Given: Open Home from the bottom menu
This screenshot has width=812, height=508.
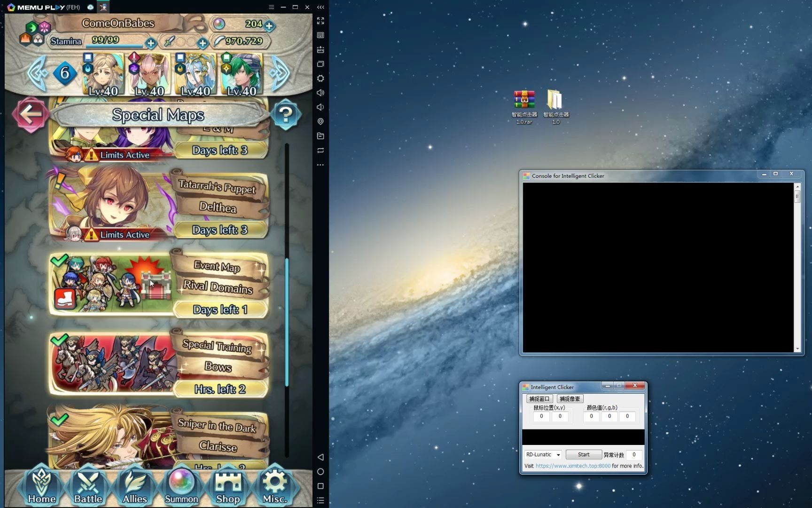Looking at the screenshot, I should (x=41, y=485).
